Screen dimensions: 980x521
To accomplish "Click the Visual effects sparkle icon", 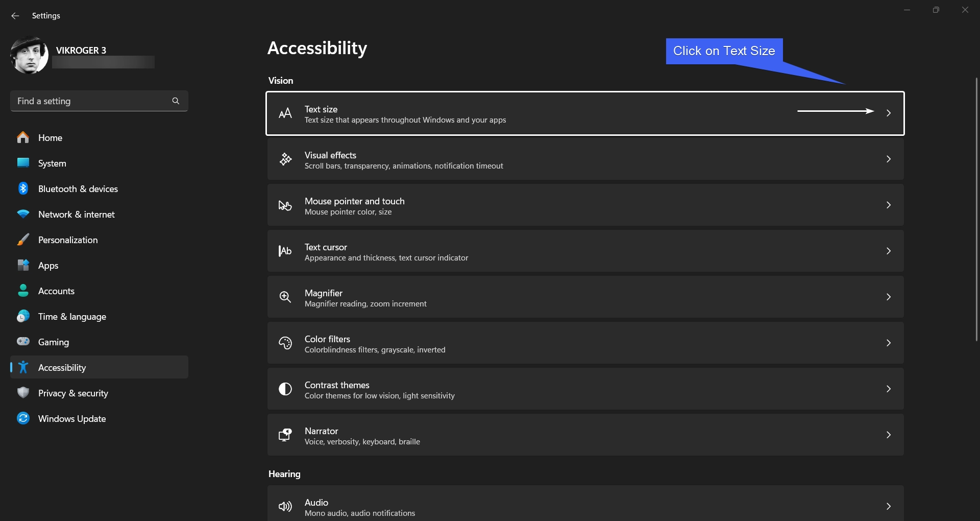I will point(285,159).
